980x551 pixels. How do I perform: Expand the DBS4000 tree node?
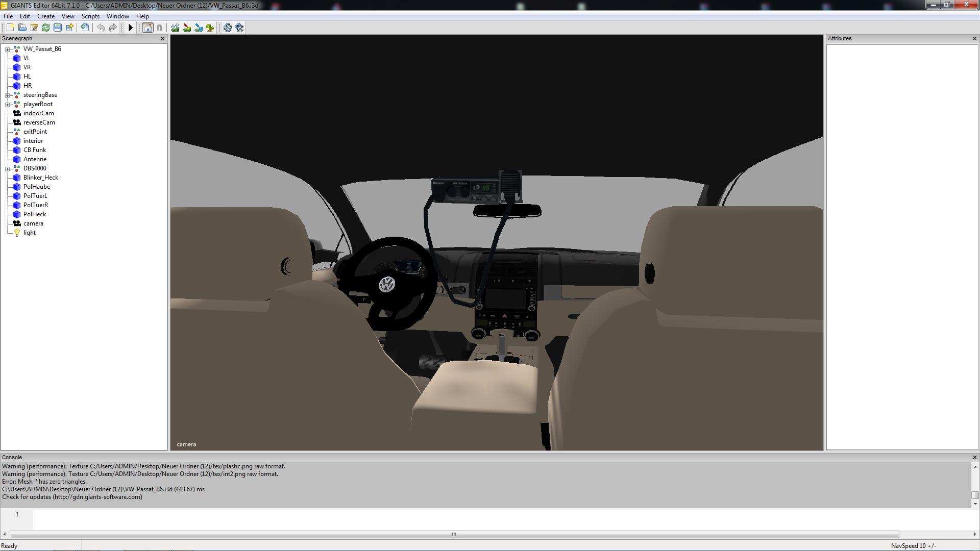[x=7, y=169]
